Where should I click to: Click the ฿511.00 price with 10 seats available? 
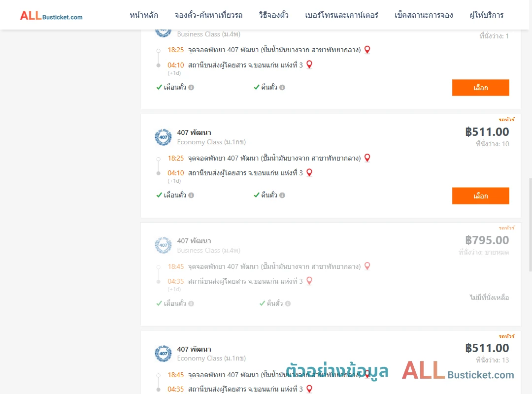pyautogui.click(x=487, y=131)
